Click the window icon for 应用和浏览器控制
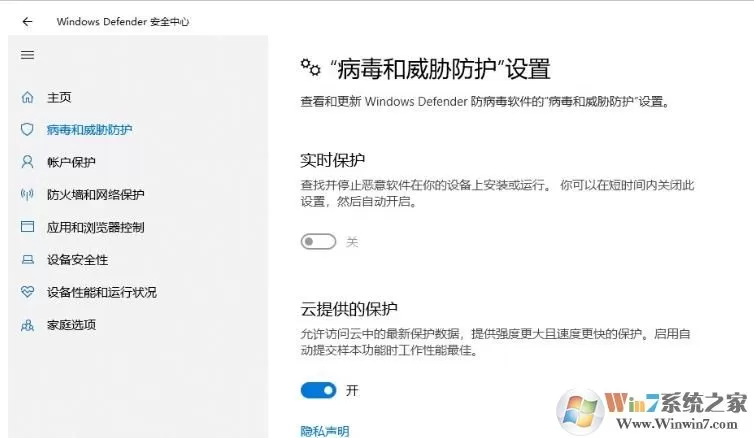 click(x=27, y=226)
